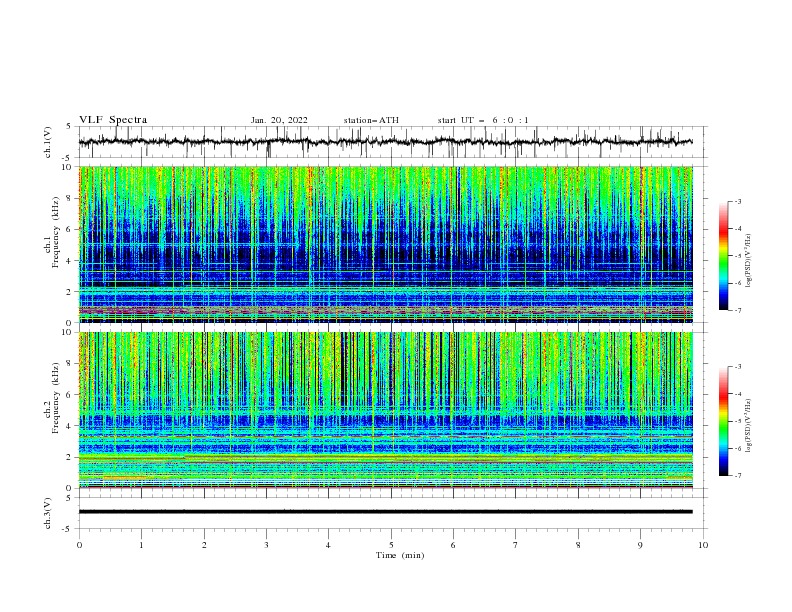Click the 'station=ATH' label
Image resolution: width=792 pixels, height=612 pixels.
point(371,120)
